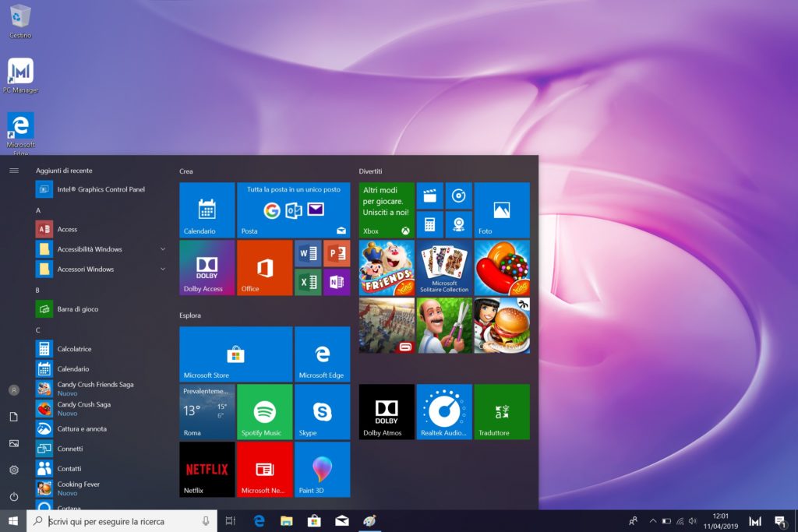Launch Word from the small tile
This screenshot has height=532, width=798.
click(308, 253)
